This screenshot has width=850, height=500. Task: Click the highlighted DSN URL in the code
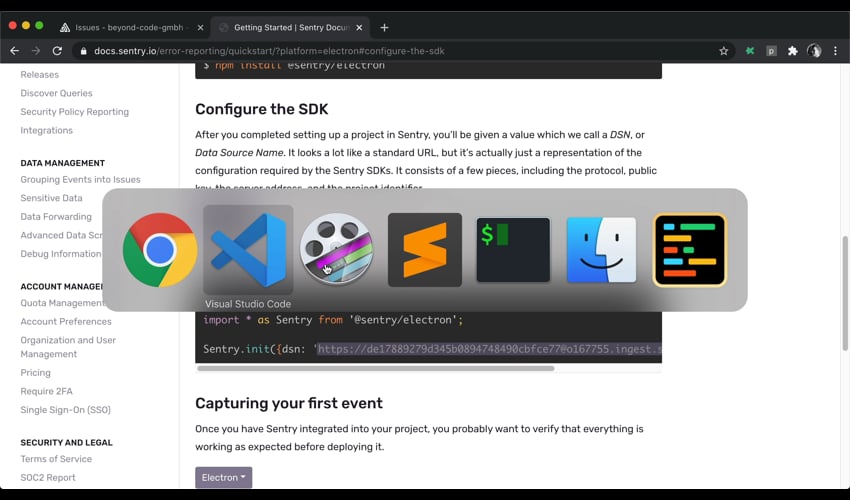point(490,349)
